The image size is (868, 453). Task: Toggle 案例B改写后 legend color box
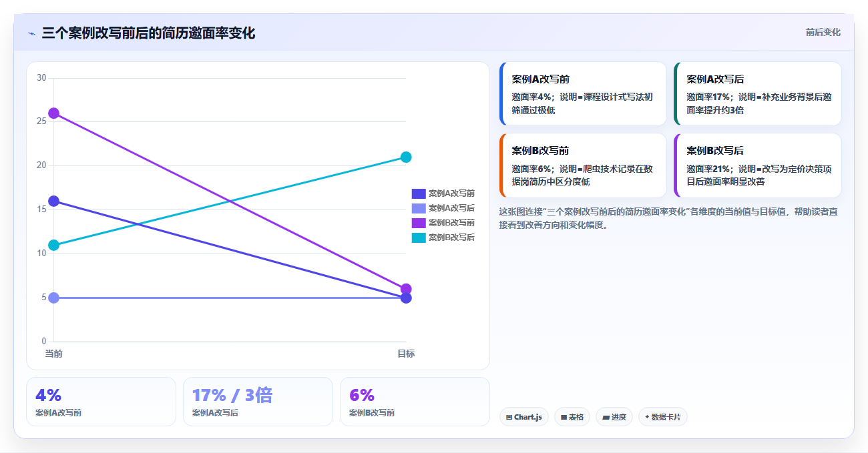pyautogui.click(x=419, y=238)
